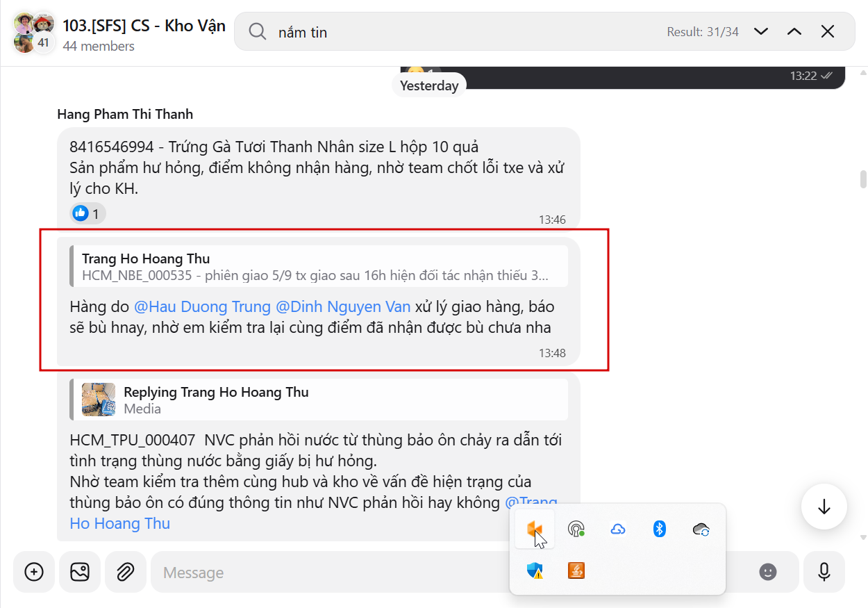Viewport: 868px width, 608px height.
Task: Open the photo gallery picker button
Action: coord(80,572)
